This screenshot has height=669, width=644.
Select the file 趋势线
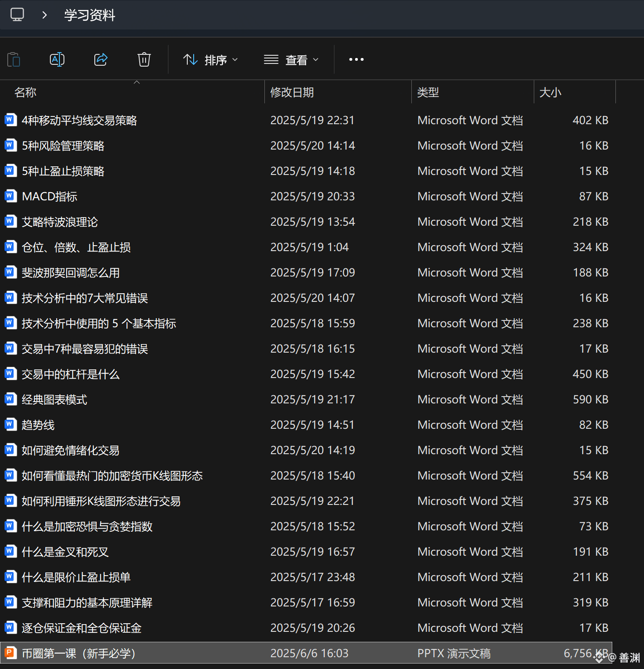click(x=306, y=425)
